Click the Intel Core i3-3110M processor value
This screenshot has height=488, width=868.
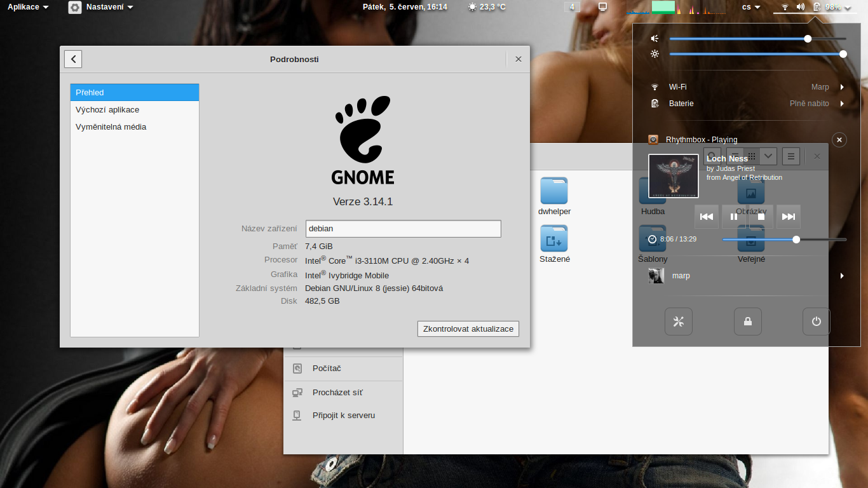[387, 260]
